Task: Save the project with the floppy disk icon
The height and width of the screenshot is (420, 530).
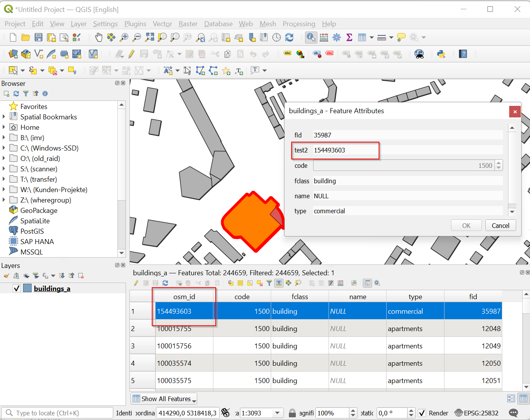Action: point(39,37)
